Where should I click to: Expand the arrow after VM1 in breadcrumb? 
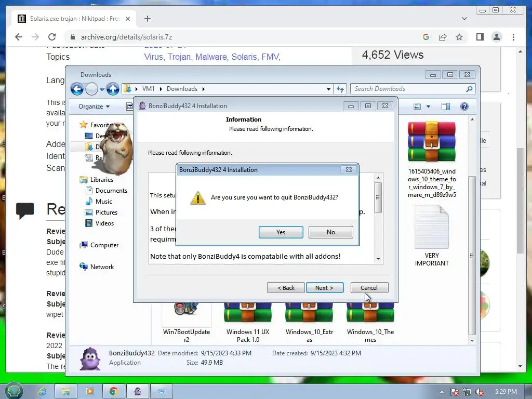tap(161, 89)
